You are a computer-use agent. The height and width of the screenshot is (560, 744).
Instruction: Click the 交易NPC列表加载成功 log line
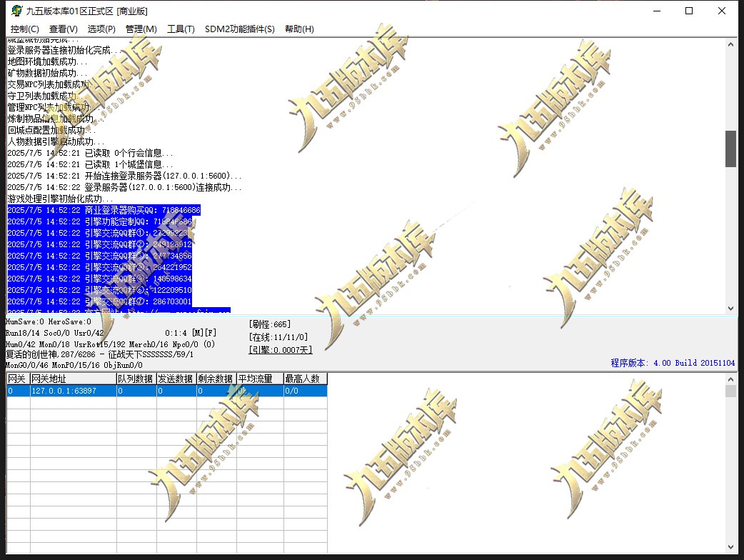point(51,84)
